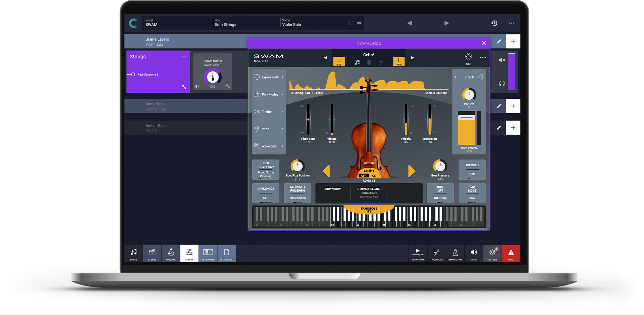Viewport: 644px width, 315px height.
Task: Cycle the Alternate Fingering Mid Position button
Action: [298, 193]
